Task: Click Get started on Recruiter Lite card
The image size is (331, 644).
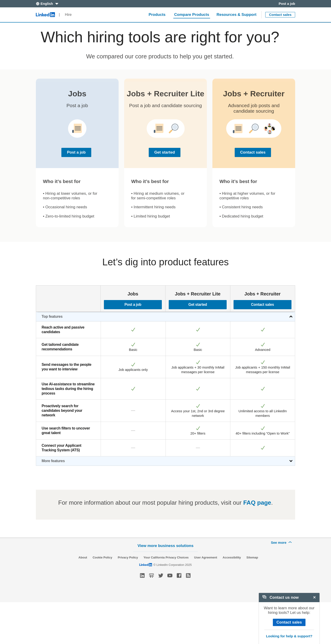Action: 165,152
